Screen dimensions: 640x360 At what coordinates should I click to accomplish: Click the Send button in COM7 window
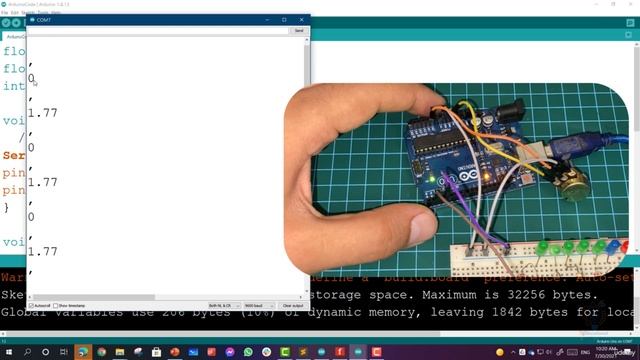tap(299, 31)
